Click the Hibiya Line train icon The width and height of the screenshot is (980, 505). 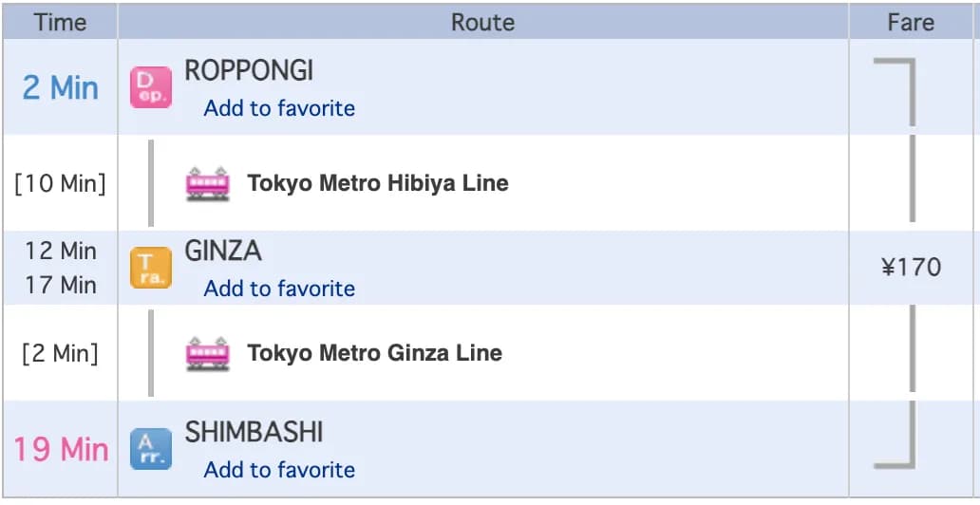point(208,184)
